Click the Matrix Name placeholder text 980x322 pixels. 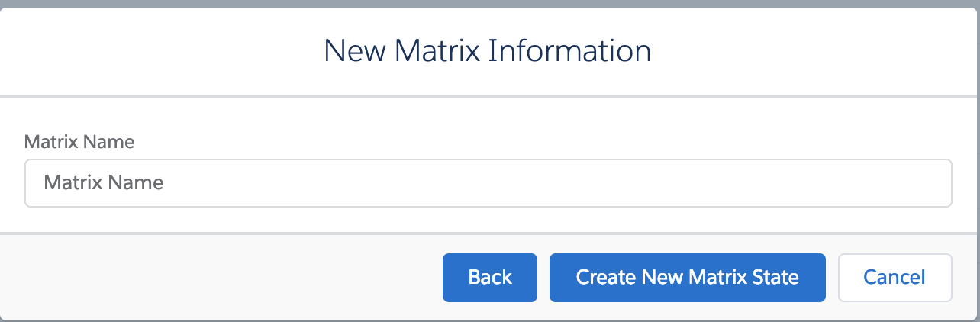point(104,183)
